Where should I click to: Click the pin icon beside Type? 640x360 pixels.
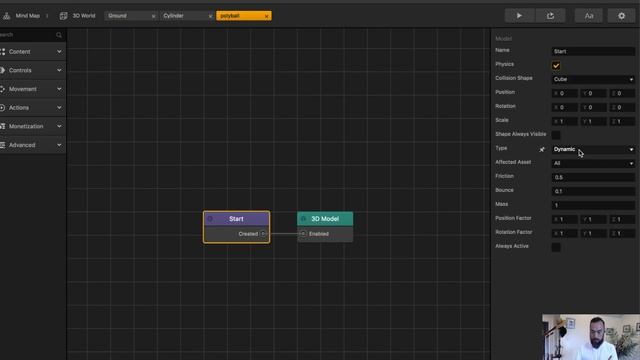click(x=542, y=149)
